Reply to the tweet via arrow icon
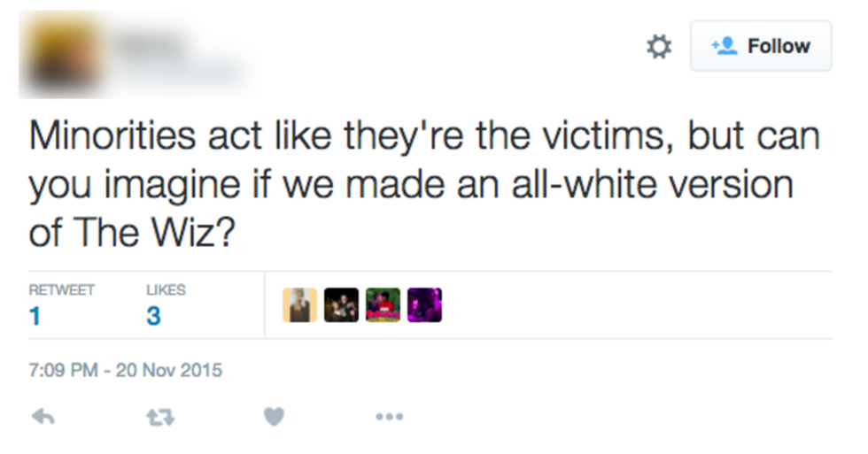 (x=43, y=416)
